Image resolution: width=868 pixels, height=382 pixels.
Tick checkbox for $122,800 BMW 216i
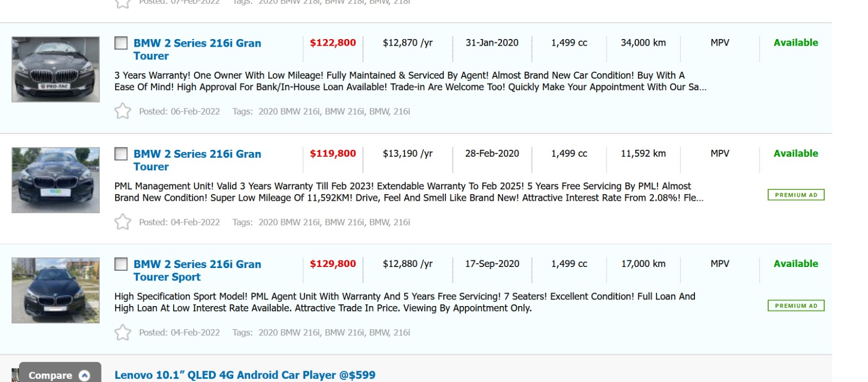point(121,43)
